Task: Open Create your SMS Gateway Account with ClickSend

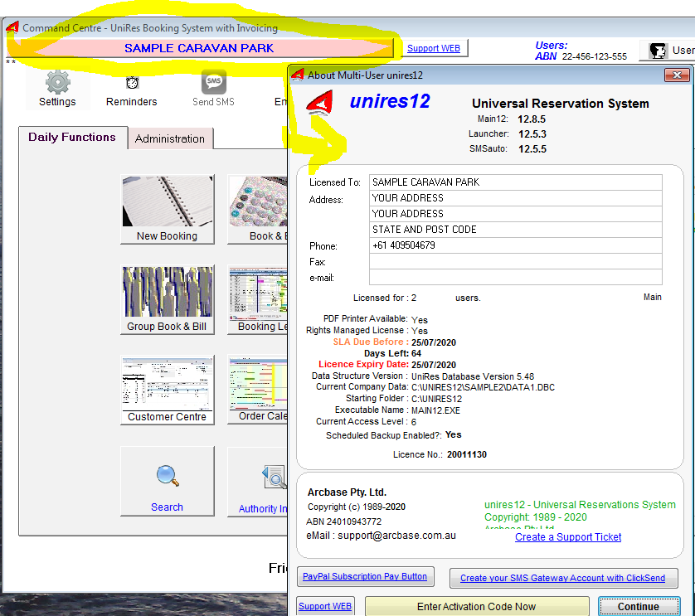Action: tap(562, 578)
